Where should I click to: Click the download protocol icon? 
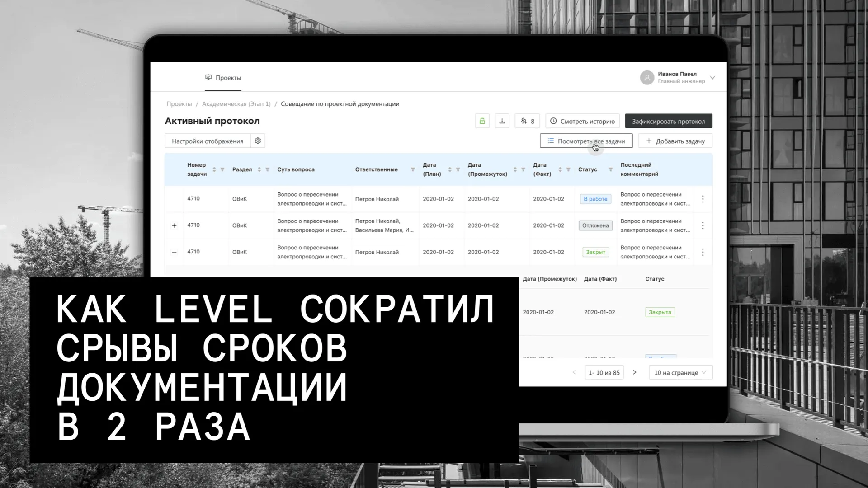pyautogui.click(x=502, y=121)
